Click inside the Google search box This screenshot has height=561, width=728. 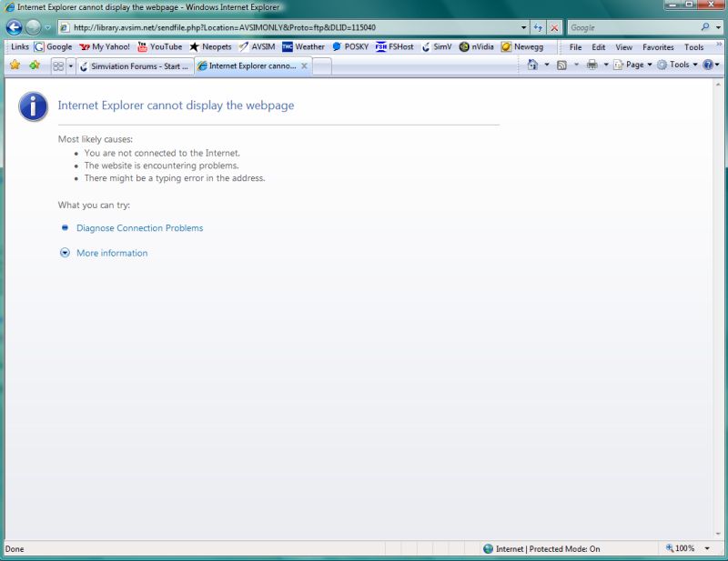coord(632,27)
